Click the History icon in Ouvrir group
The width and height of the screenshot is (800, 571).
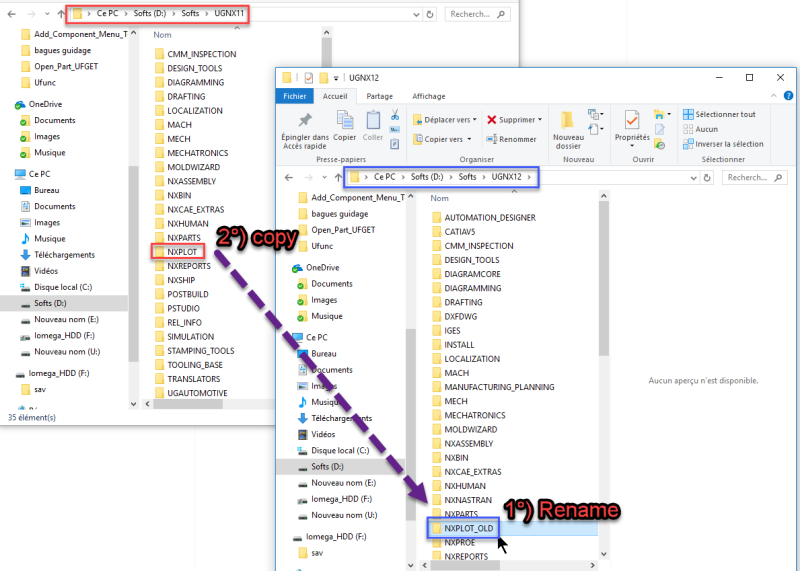click(660, 145)
